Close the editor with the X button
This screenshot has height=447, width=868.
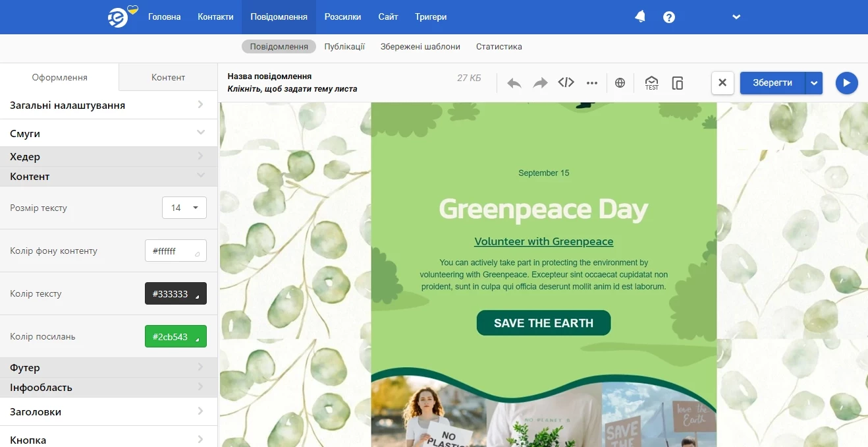point(722,83)
